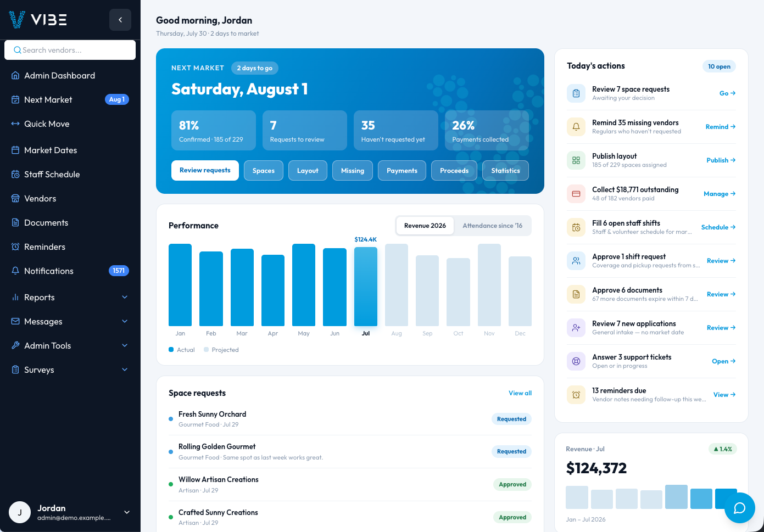Viewport: 764px width, 532px height.
Task: Click the Staff Schedule calendar-clock icon
Action: (15, 175)
